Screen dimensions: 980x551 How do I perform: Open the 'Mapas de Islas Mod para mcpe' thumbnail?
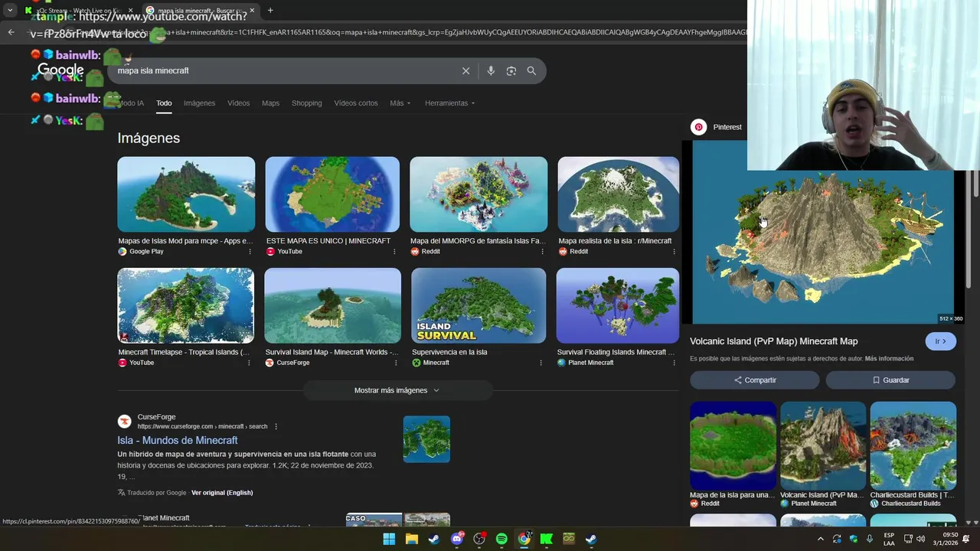coord(186,194)
